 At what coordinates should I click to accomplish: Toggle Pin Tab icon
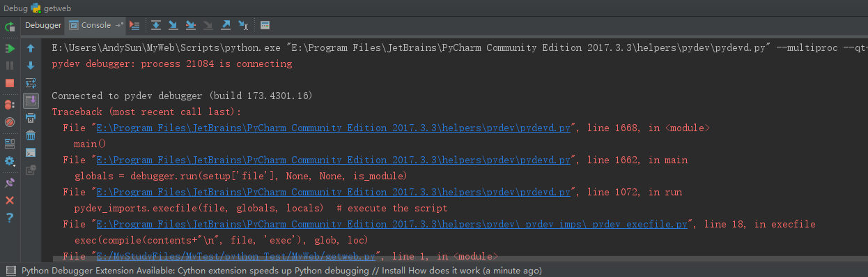tap(10, 182)
